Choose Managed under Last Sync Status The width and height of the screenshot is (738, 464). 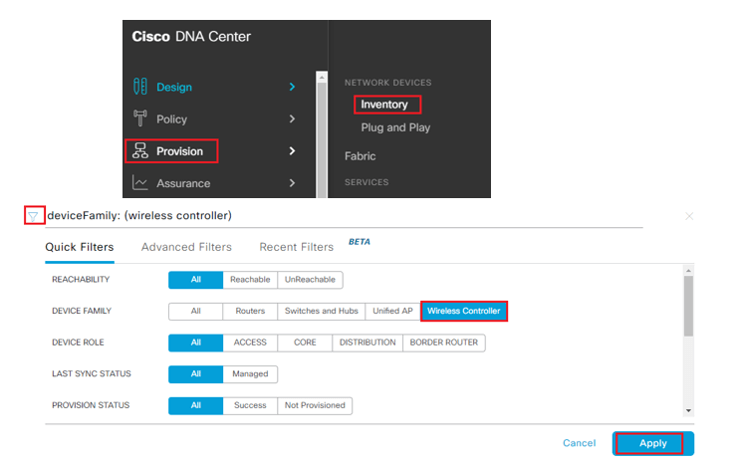250,374
